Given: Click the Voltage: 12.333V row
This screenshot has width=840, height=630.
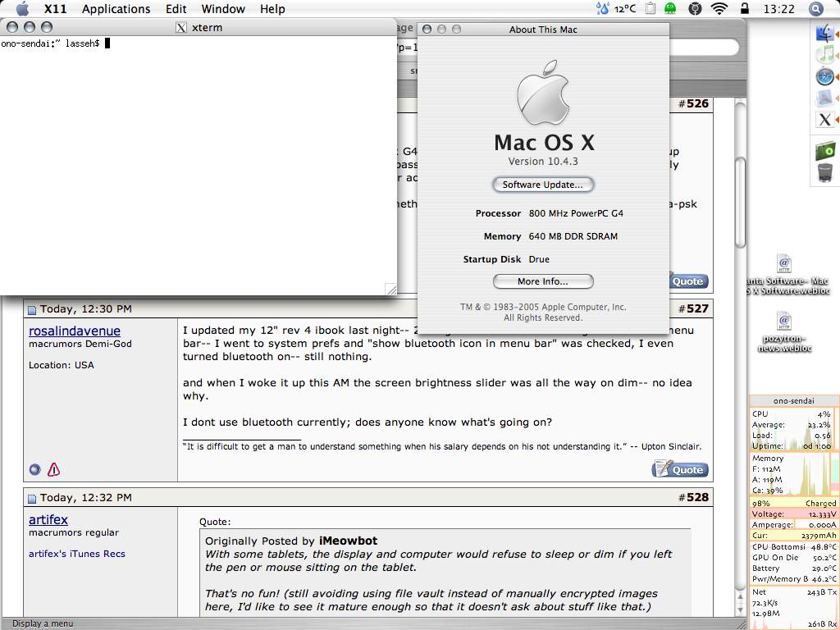Looking at the screenshot, I should click(x=793, y=514).
